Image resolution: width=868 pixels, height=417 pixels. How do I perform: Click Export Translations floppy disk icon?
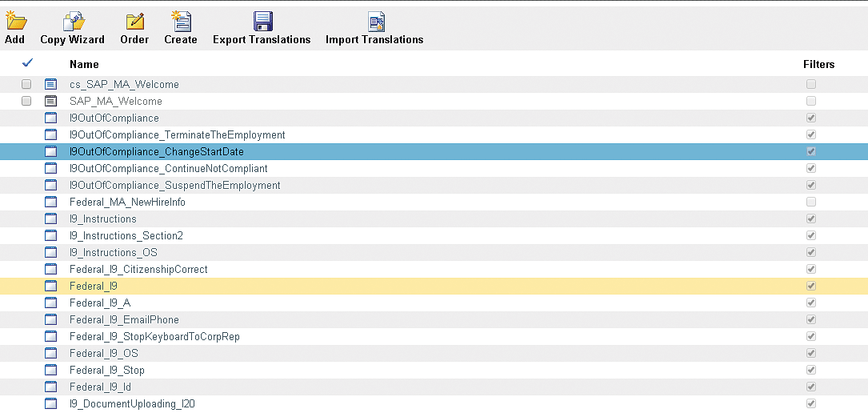pos(262,21)
